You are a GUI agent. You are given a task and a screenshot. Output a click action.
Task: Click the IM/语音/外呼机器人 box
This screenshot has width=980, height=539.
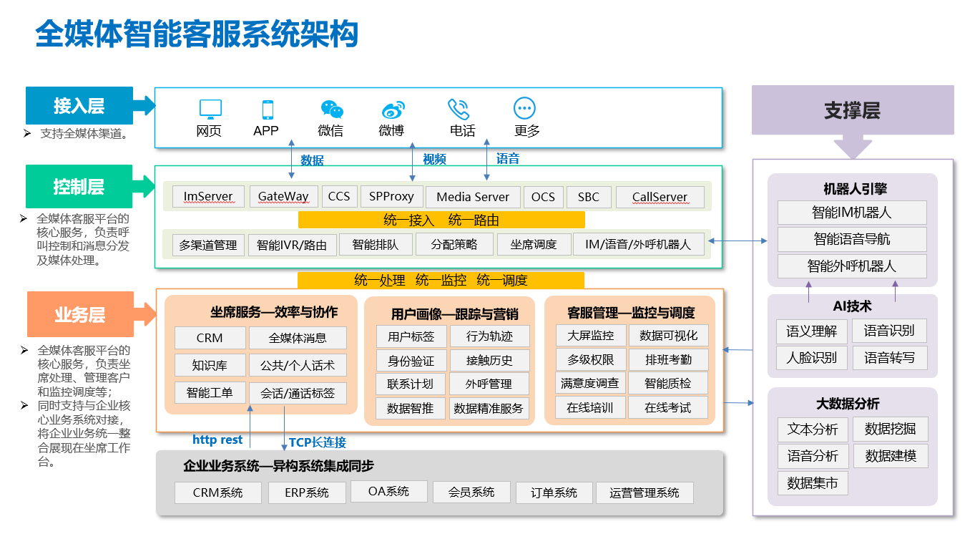tap(638, 244)
